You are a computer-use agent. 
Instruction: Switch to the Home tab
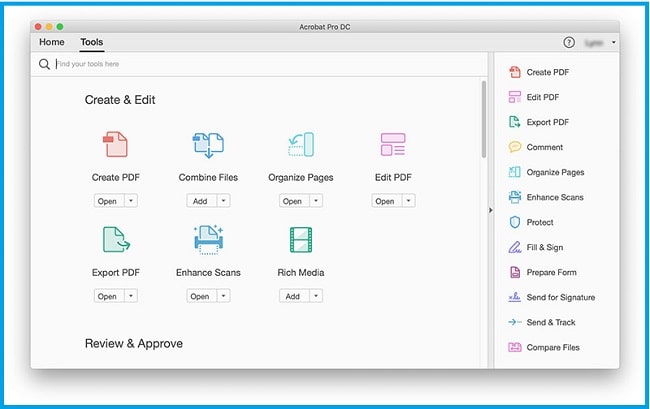[x=52, y=42]
